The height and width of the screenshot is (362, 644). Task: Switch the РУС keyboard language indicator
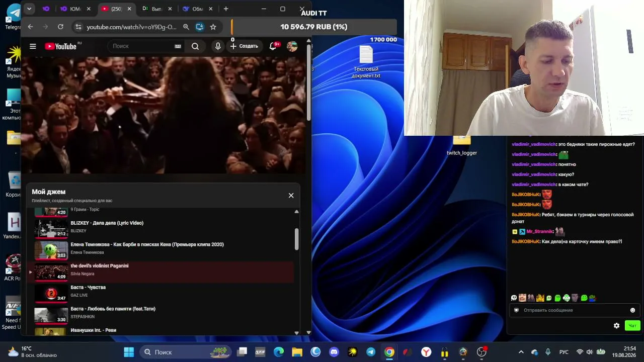point(564,352)
